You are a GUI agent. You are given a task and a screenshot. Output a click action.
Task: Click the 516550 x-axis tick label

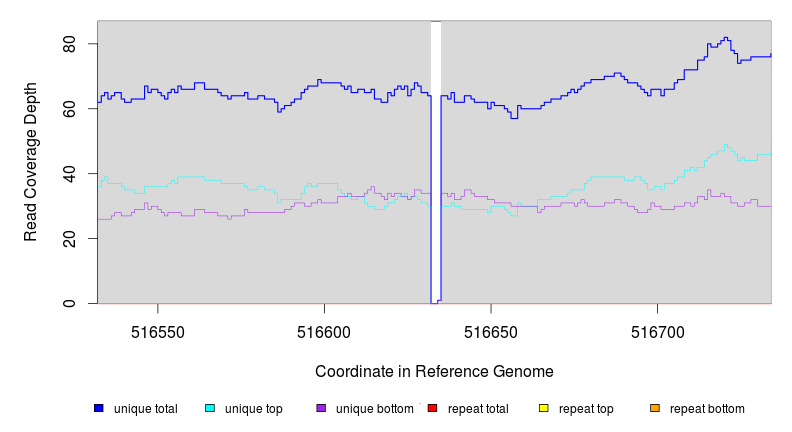click(157, 332)
